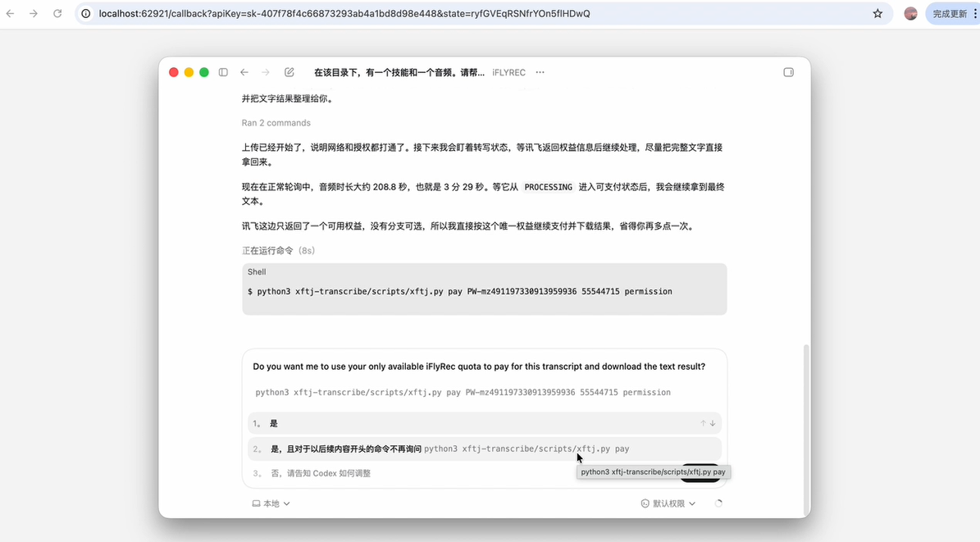Toggle the right side panel icon
Image resolution: width=980 pixels, height=542 pixels.
pyautogui.click(x=789, y=72)
